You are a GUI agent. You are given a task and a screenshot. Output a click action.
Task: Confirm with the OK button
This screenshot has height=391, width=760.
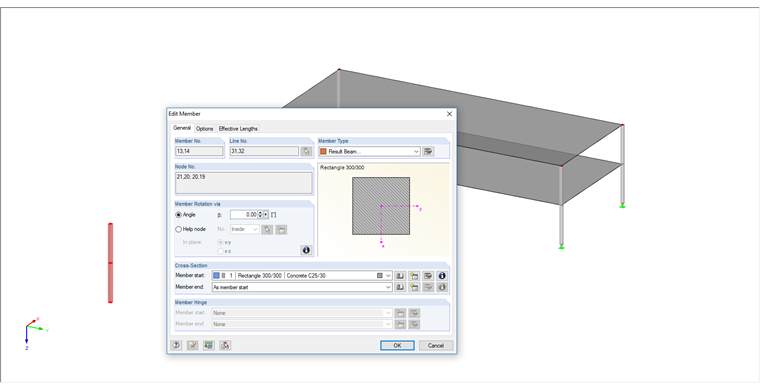[x=397, y=345]
